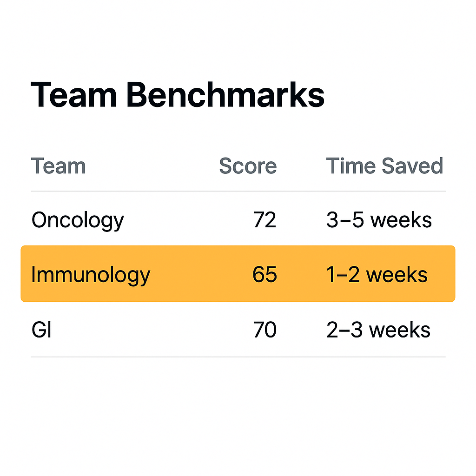Click the Team Benchmarks heading
The image size is (476, 476).
[178, 95]
